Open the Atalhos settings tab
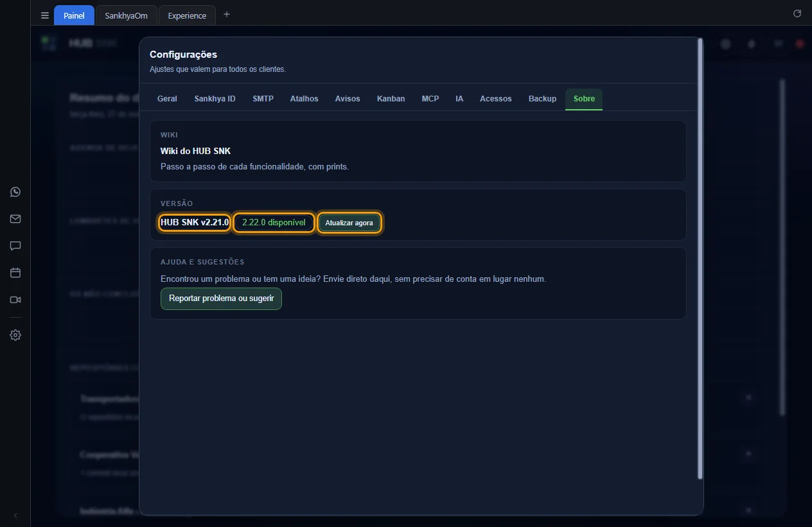 click(304, 99)
